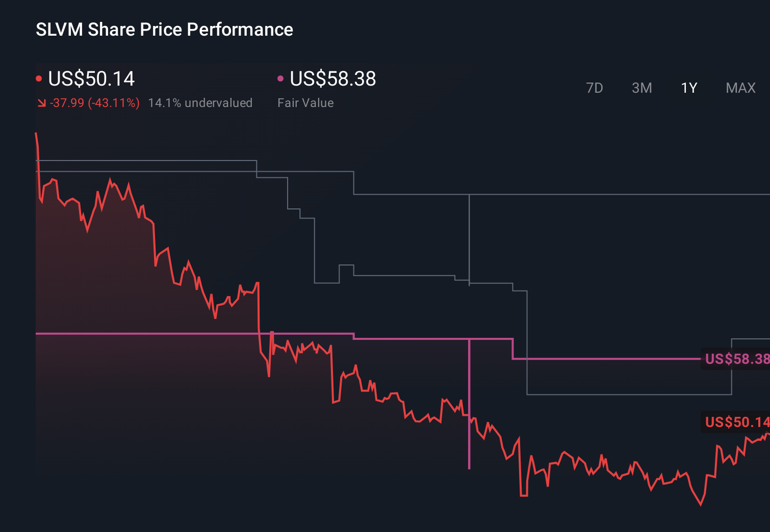Click the -37.99 (-43.11%) change figure
The image size is (770, 532).
[x=95, y=102]
